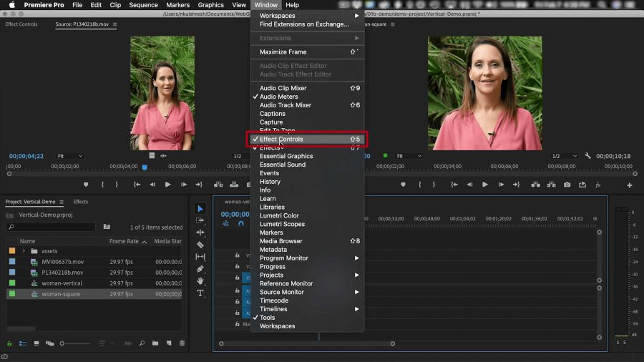Toggle Drag Video Only in Source monitor
Screen dimensions: 644x362
(152, 155)
